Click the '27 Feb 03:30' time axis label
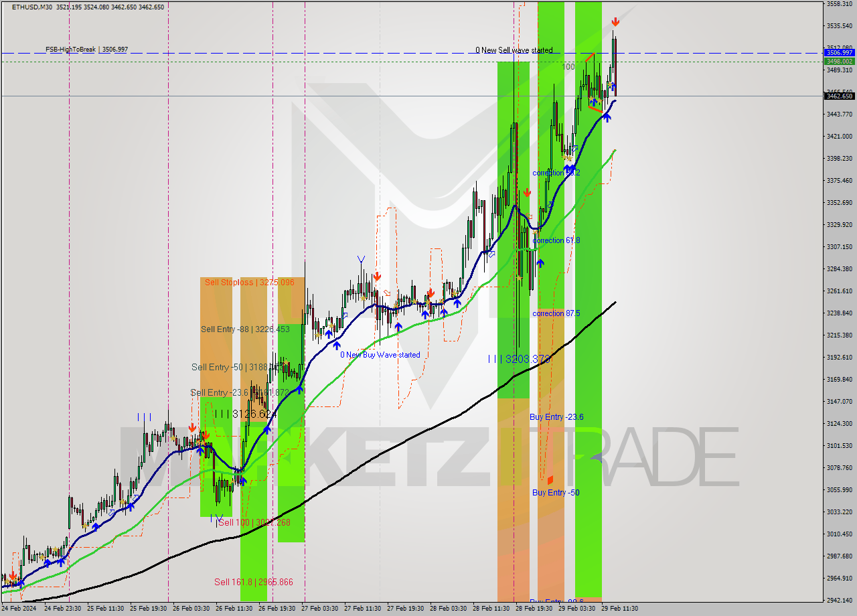Viewport: 857px width, 616px height. pyautogui.click(x=319, y=609)
